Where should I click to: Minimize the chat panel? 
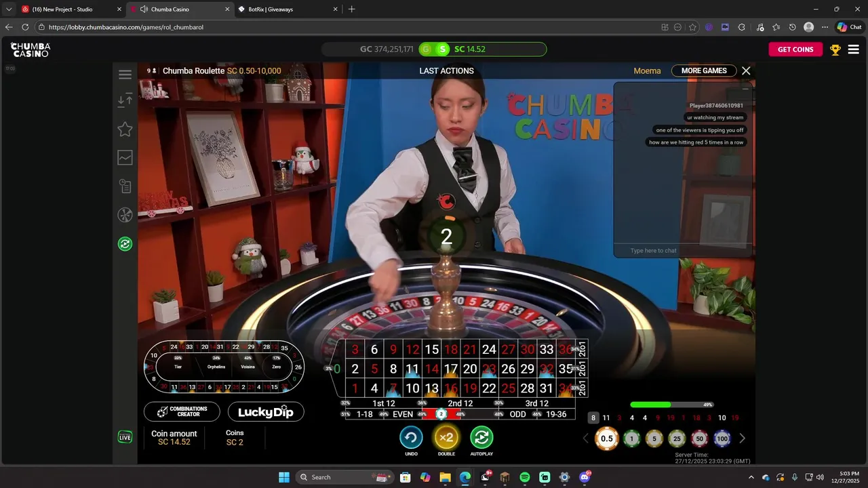click(x=745, y=89)
